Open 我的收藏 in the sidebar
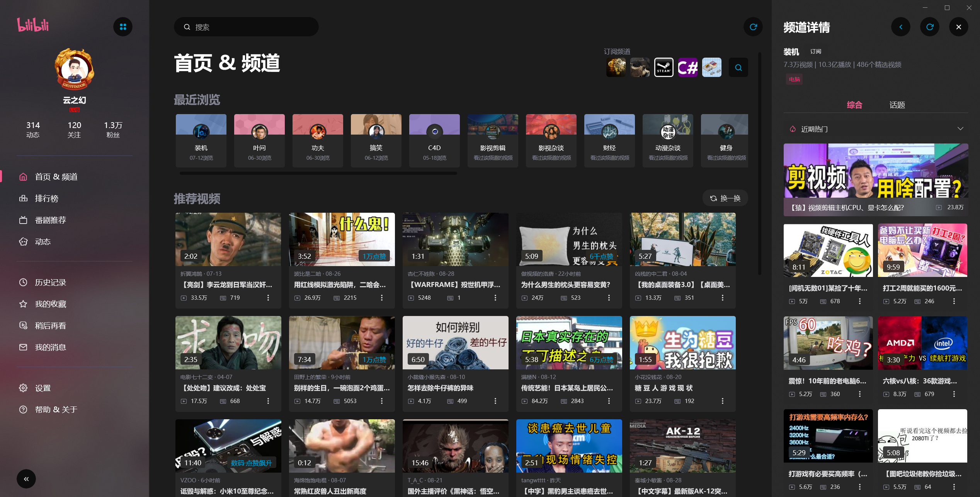This screenshot has width=980, height=497. tap(51, 304)
